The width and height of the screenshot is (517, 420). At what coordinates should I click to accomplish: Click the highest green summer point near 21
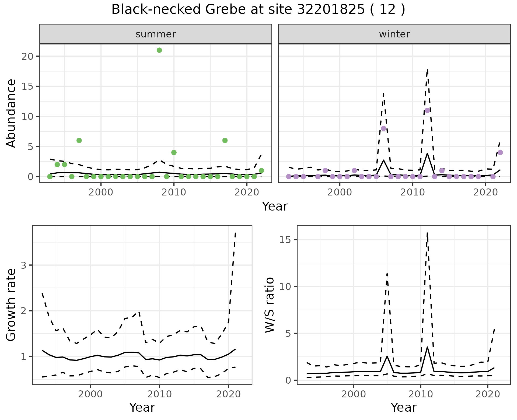coord(159,50)
